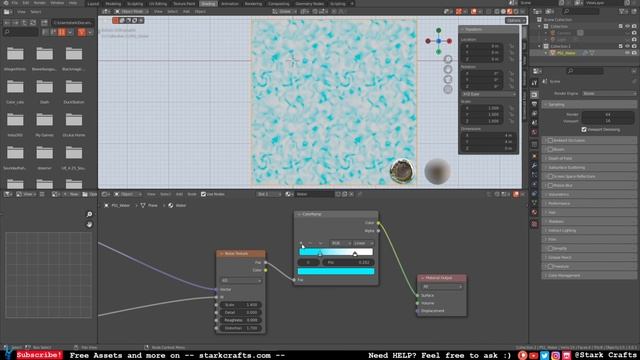Collapse the first Collection in outliner

tap(540, 26)
